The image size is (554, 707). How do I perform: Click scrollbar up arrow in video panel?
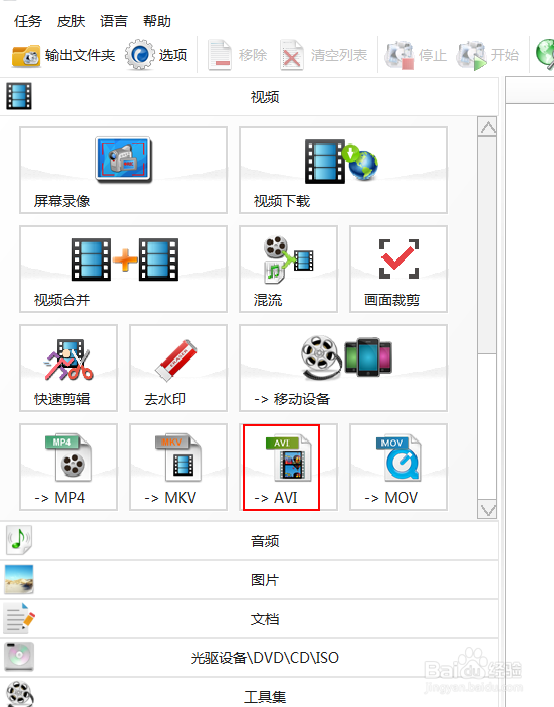point(487,127)
